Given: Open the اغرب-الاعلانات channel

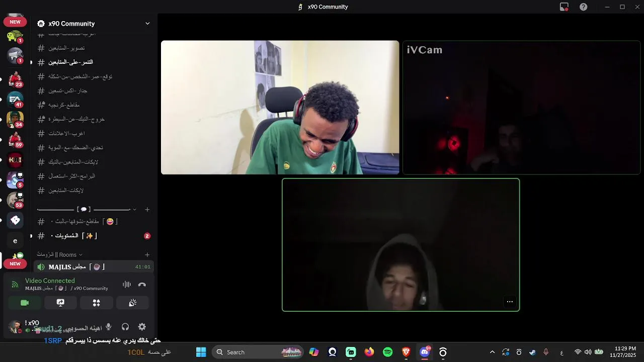Looking at the screenshot, I should click(x=94, y=133).
